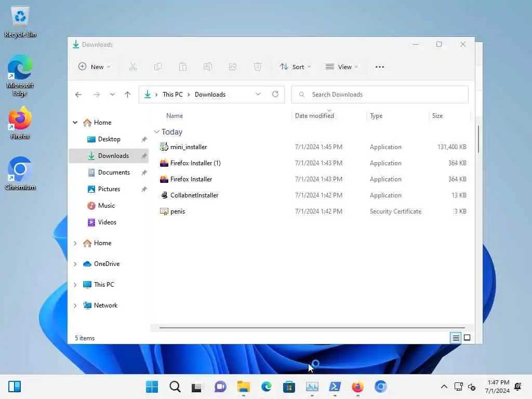
Task: Select Desktop in navigation pane
Action: [x=109, y=139]
